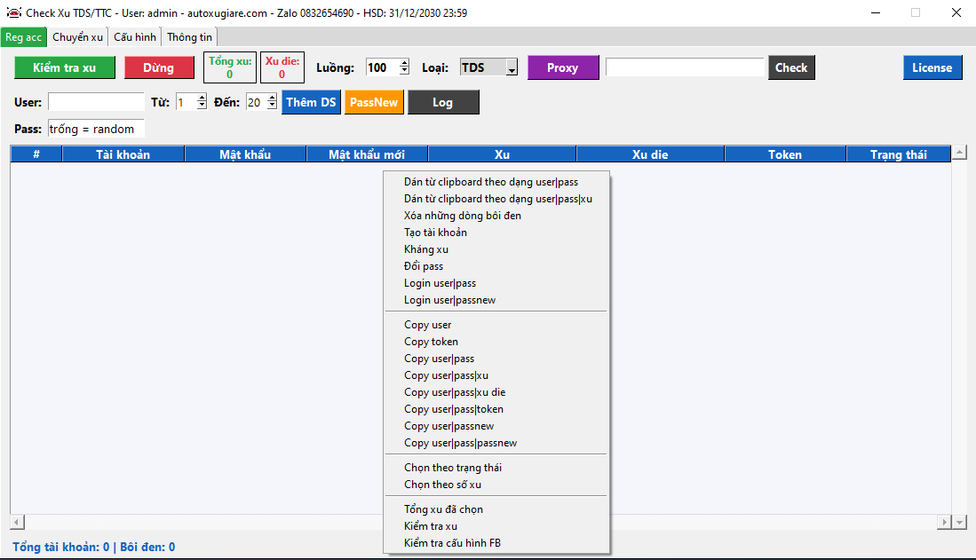
Task: Select Chọn theo trạng thái menu item
Action: pyautogui.click(x=453, y=468)
